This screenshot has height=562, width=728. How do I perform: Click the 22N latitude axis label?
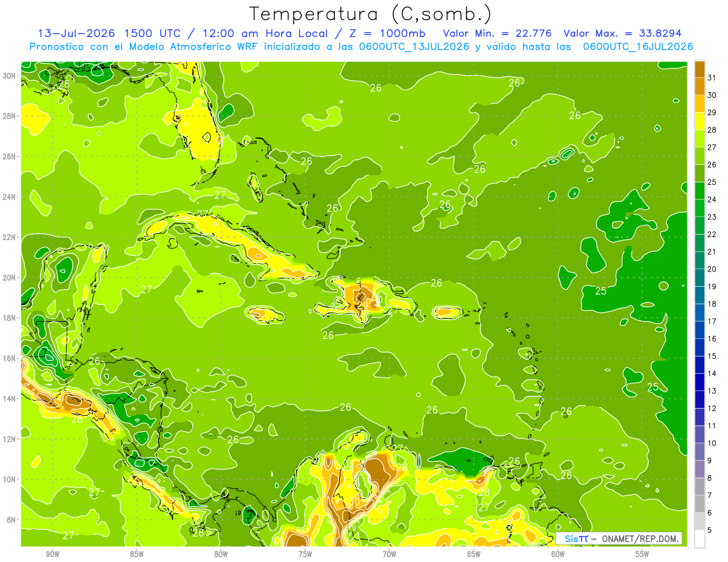click(x=9, y=237)
